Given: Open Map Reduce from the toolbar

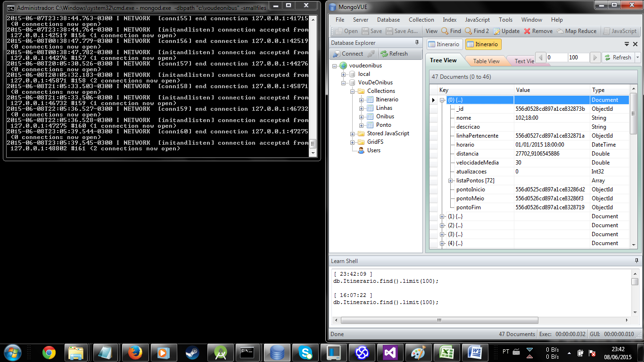Looking at the screenshot, I should (577, 31).
